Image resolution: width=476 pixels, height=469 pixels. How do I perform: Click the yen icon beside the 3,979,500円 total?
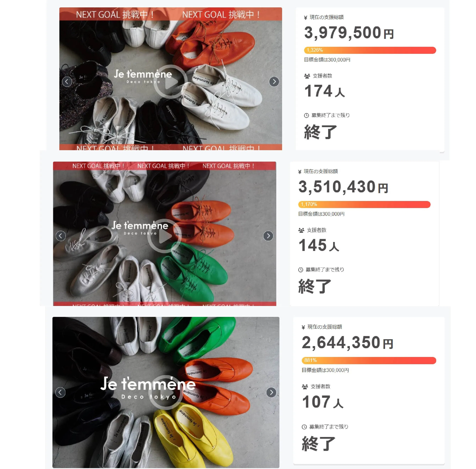coord(305,17)
